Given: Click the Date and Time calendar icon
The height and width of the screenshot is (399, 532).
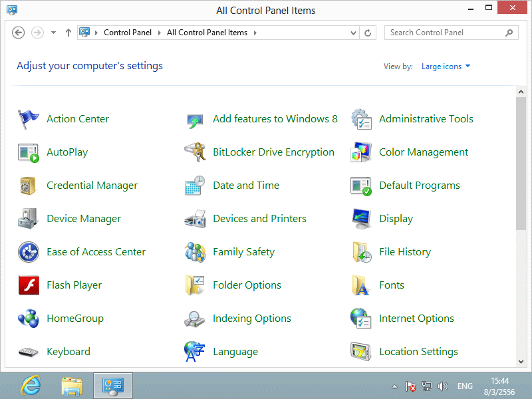Looking at the screenshot, I should point(195,186).
